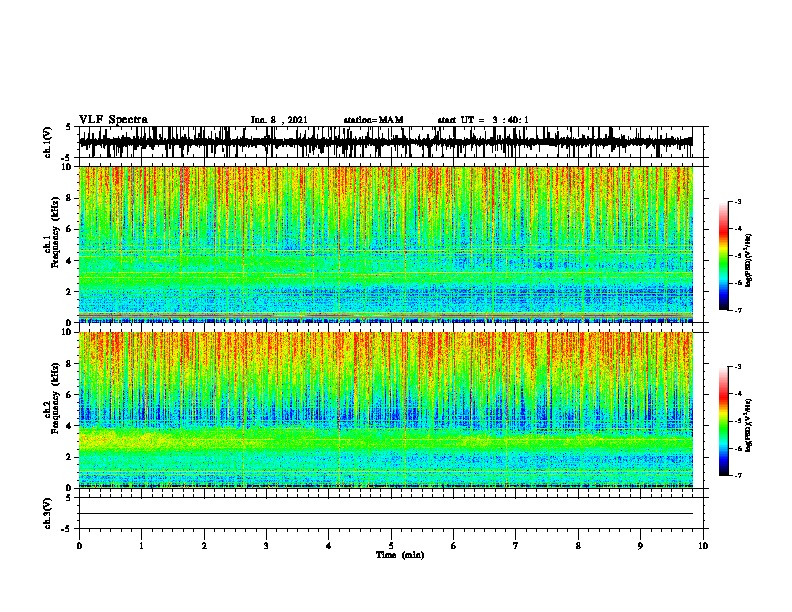The height and width of the screenshot is (612, 792).
Task: Click time axis tick label 2
Action: [204, 546]
